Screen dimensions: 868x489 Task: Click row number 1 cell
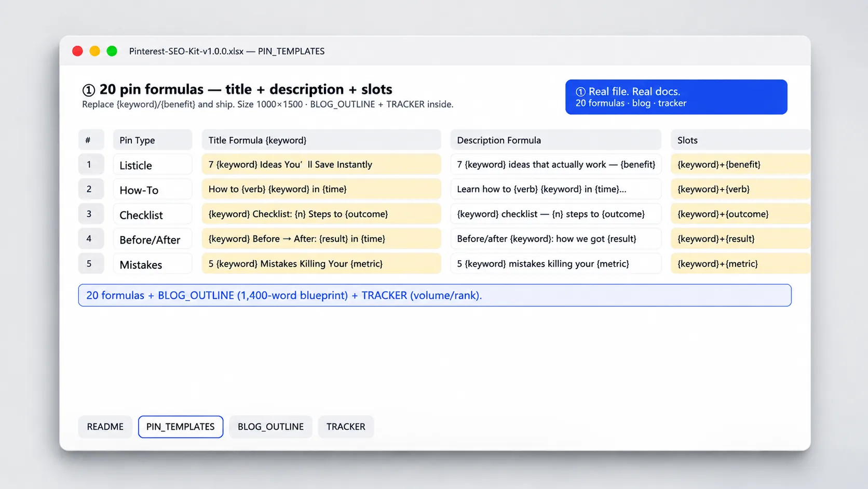(x=91, y=164)
